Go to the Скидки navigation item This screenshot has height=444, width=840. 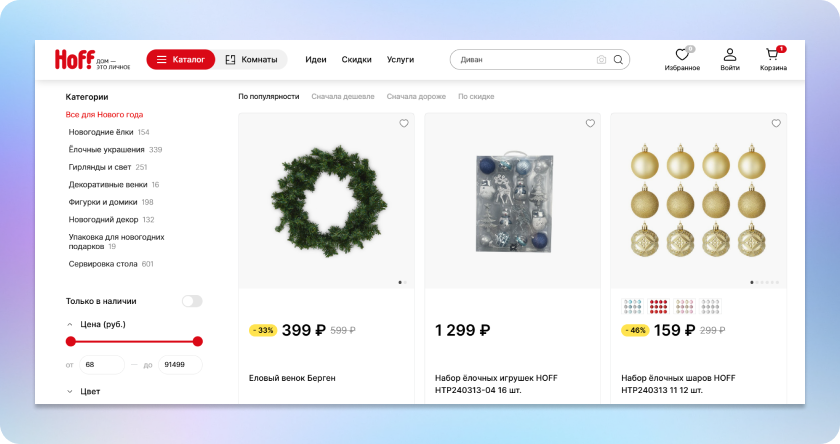356,59
